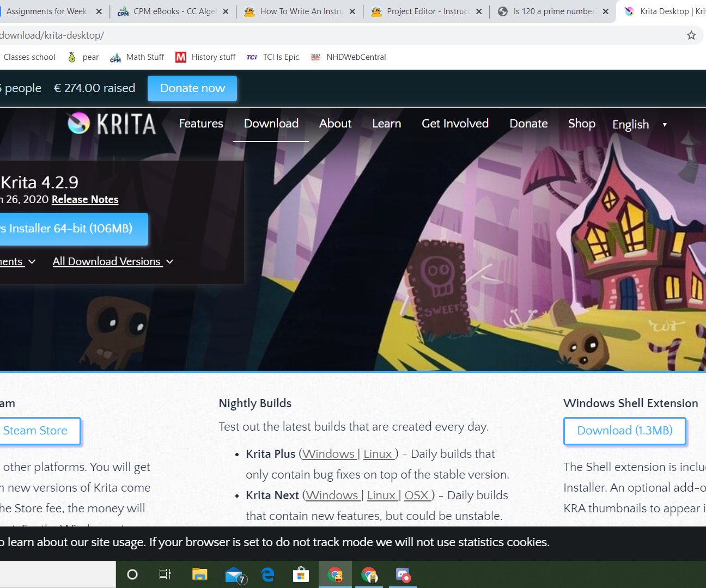Click the Task View icon in the taskbar
This screenshot has width=706, height=588.
coord(165,574)
